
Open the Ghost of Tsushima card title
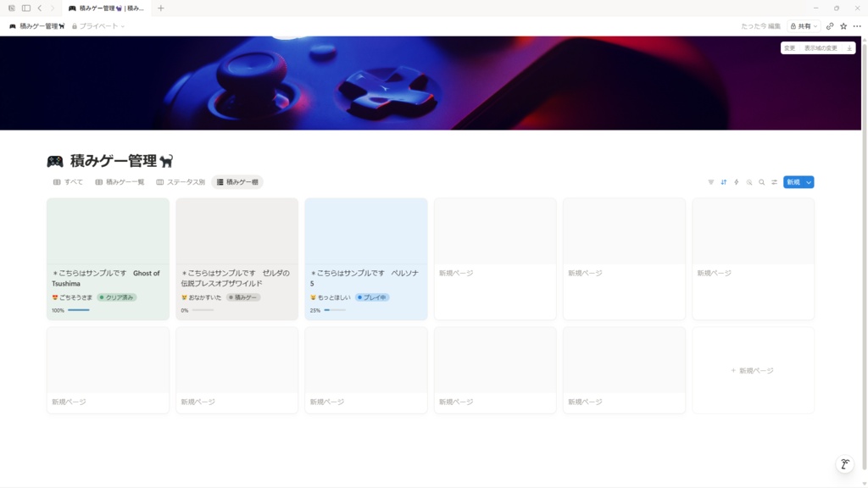106,278
